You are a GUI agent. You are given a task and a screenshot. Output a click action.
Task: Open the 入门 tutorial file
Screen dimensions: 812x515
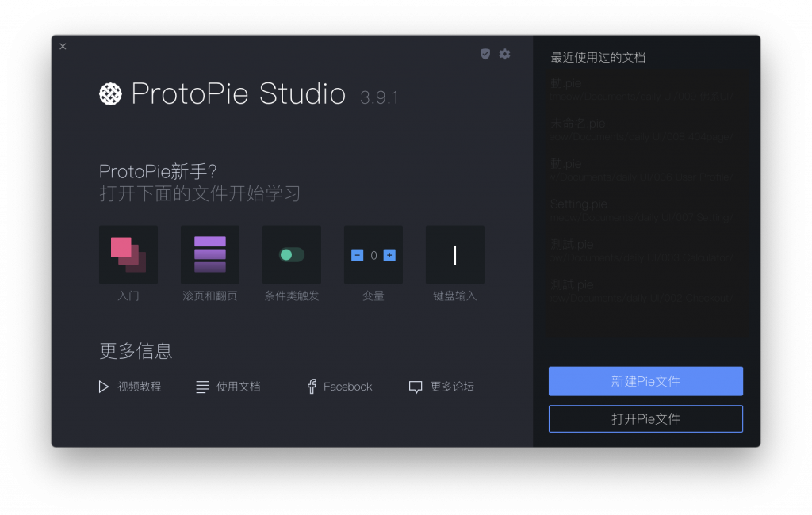pyautogui.click(x=128, y=254)
